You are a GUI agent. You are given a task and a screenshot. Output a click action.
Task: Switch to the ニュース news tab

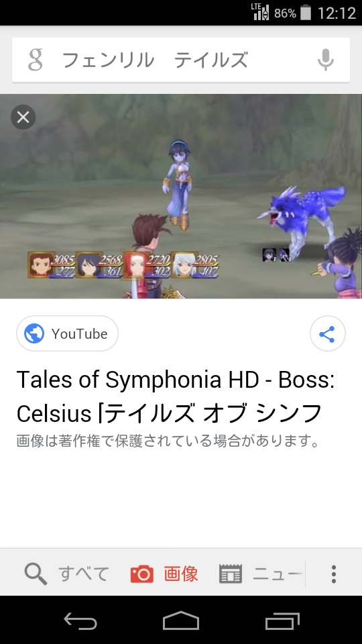[260, 574]
